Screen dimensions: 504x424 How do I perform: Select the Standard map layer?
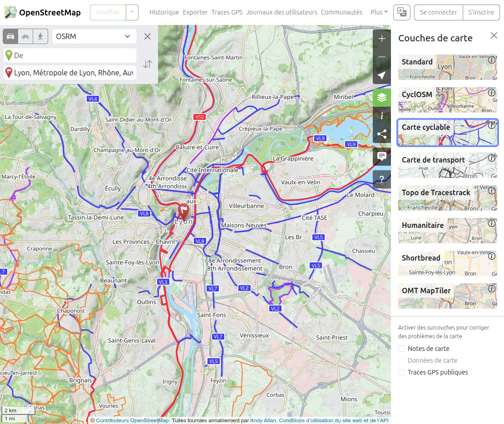tap(447, 67)
